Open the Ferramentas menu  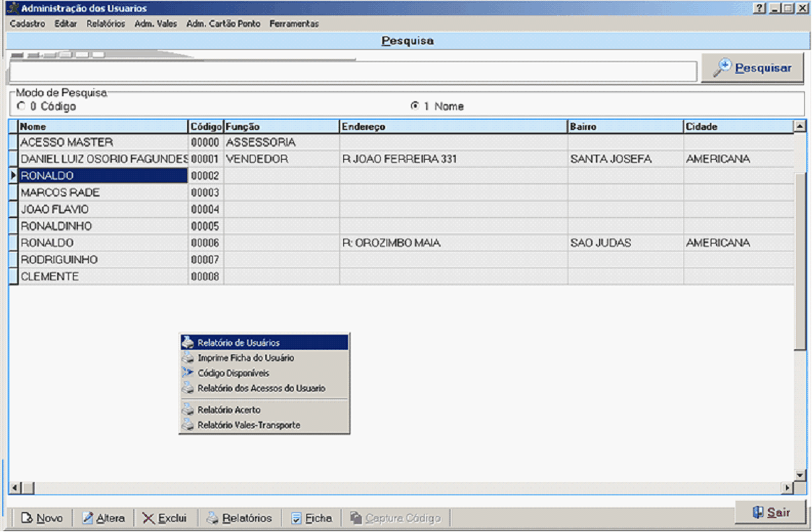coord(294,24)
